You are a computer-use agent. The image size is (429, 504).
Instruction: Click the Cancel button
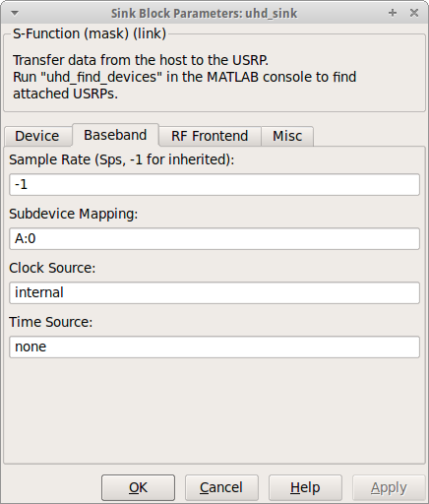pos(221,487)
